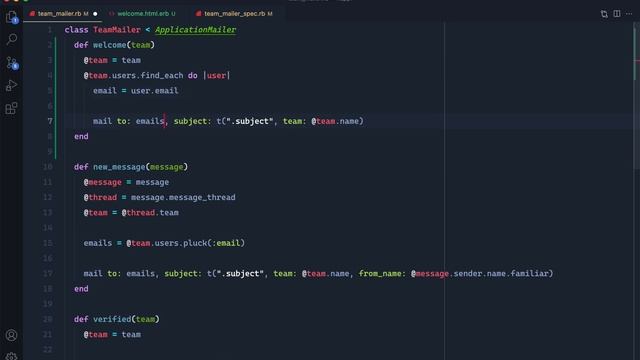Open the Extensions view
The height and width of the screenshot is (360, 640).
tap(11, 108)
